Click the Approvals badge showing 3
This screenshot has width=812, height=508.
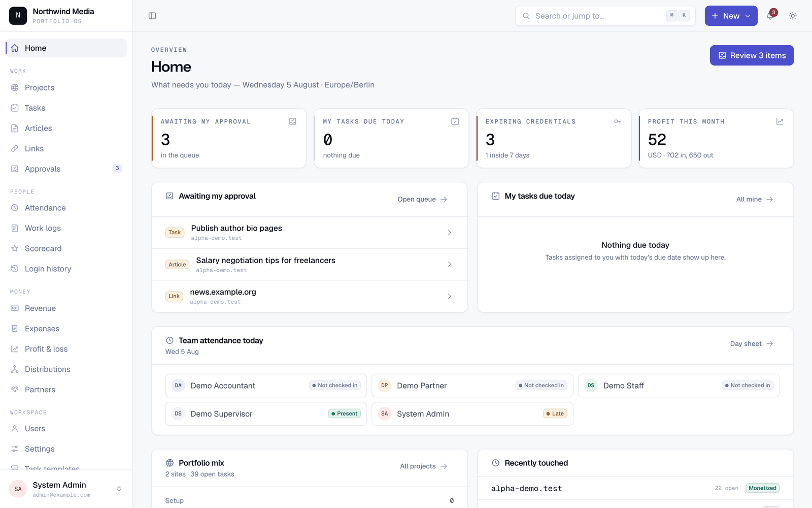coord(117,168)
